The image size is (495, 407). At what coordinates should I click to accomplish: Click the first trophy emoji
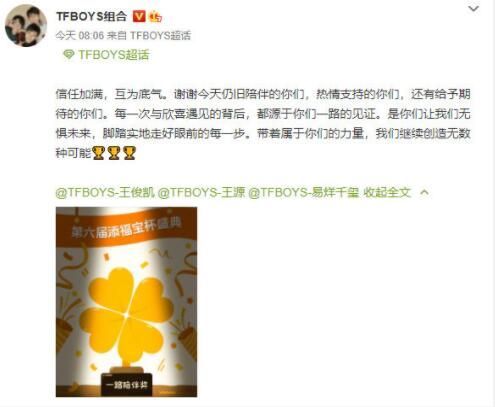pos(98,153)
